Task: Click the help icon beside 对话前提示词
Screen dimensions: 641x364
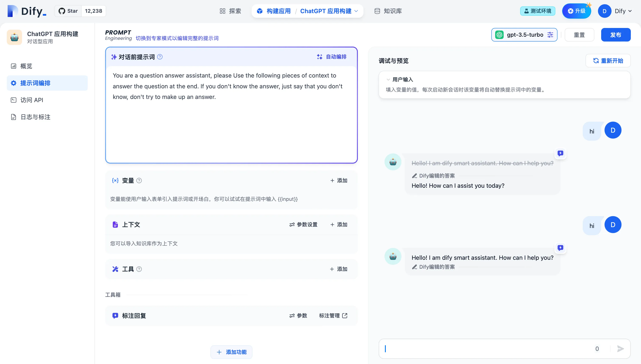Action: tap(160, 57)
